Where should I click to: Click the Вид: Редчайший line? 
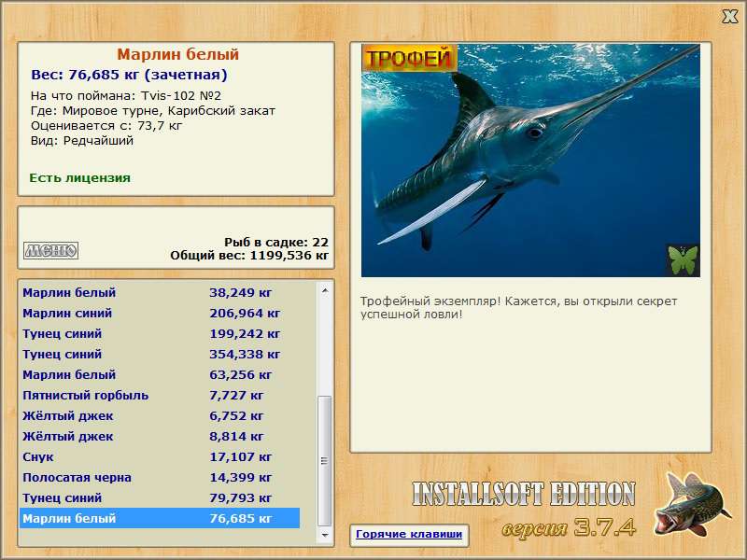point(82,141)
